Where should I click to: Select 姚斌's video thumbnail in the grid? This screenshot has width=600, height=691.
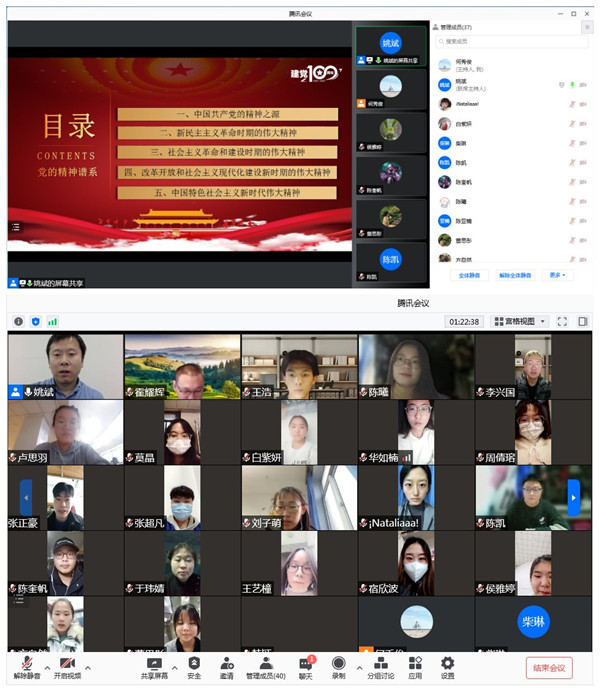(x=65, y=366)
